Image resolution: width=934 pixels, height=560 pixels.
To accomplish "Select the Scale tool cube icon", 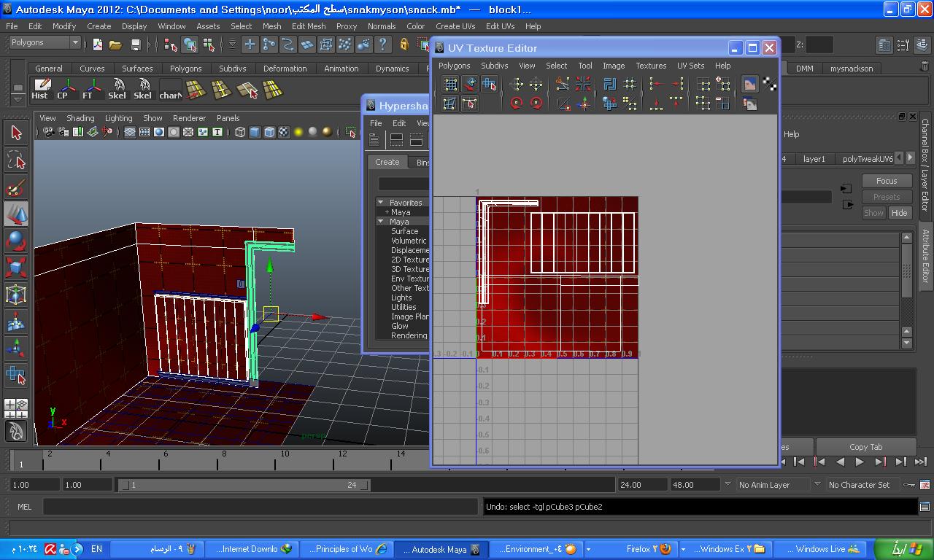I will point(16,268).
